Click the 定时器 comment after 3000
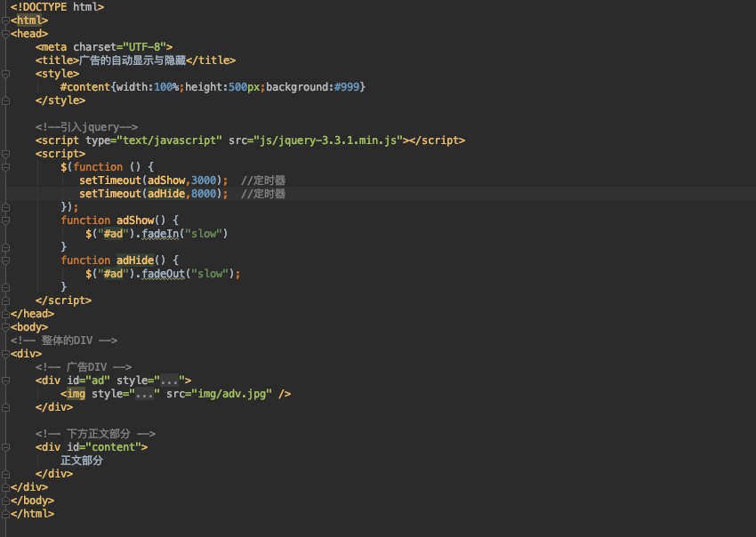Viewport: 756px width, 537px height. (263, 180)
